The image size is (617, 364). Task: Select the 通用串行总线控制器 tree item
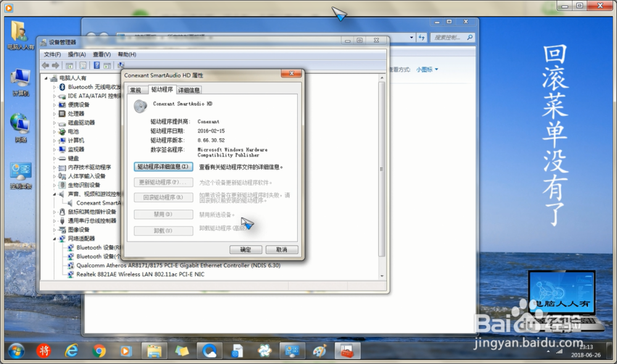(92, 221)
